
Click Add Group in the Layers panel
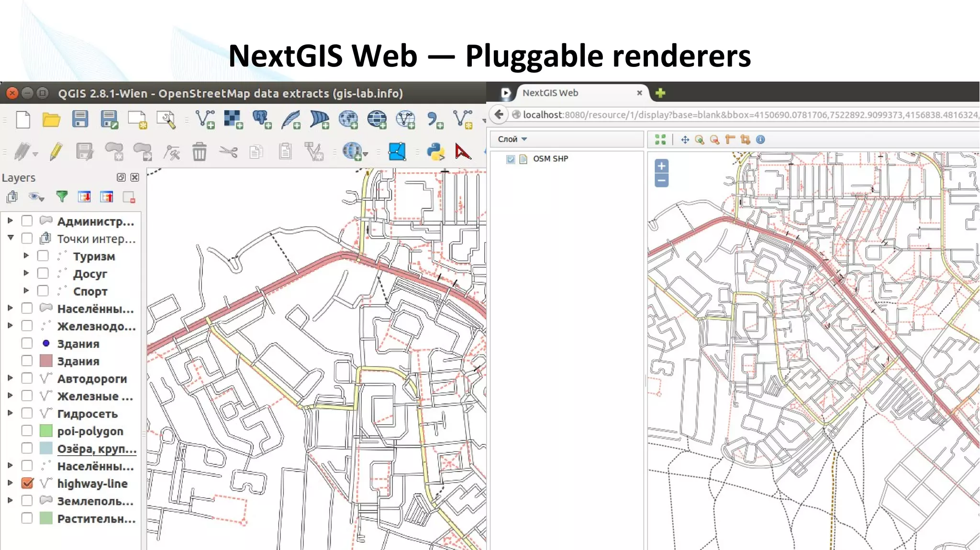[12, 197]
